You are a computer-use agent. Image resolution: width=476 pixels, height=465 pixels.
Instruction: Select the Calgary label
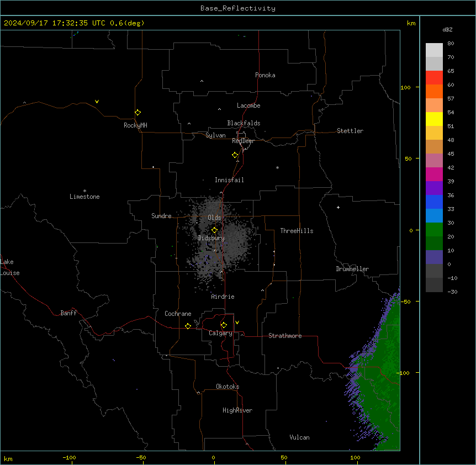221,333
